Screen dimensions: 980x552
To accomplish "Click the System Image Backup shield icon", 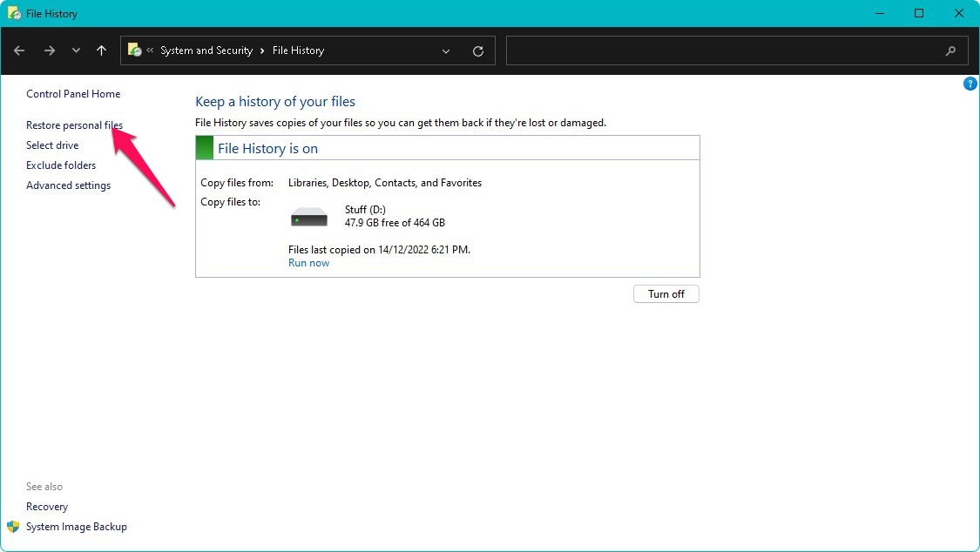I will pos(13,527).
